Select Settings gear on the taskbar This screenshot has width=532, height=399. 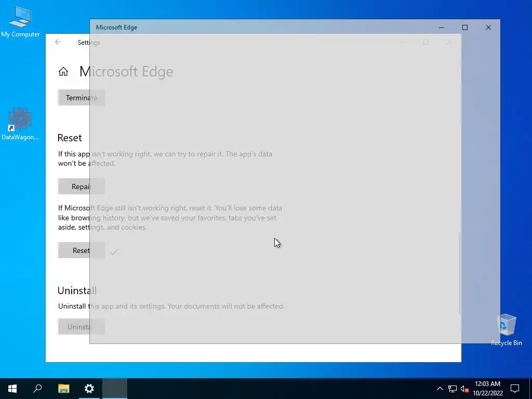(89, 389)
